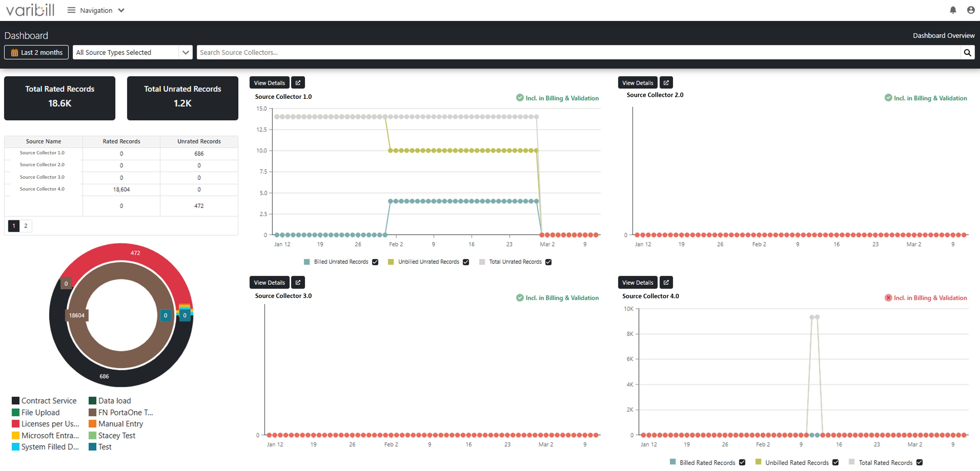The image size is (980, 471).
Task: Click the red Licenses per User legend swatch
Action: [15, 424]
